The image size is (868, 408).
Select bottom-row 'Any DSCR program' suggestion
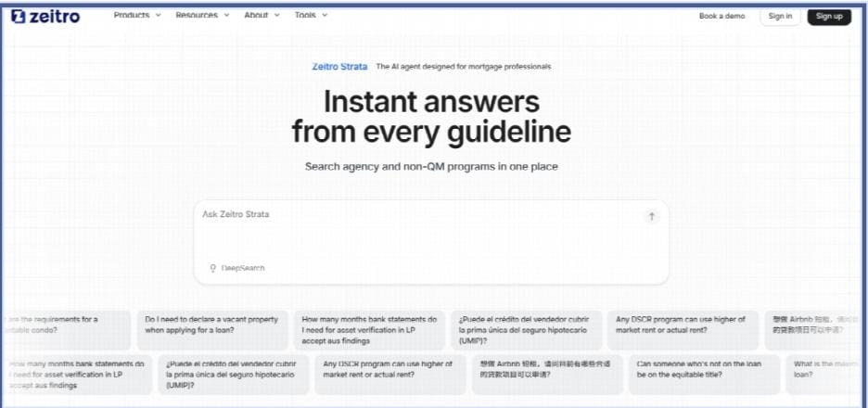[x=390, y=375]
